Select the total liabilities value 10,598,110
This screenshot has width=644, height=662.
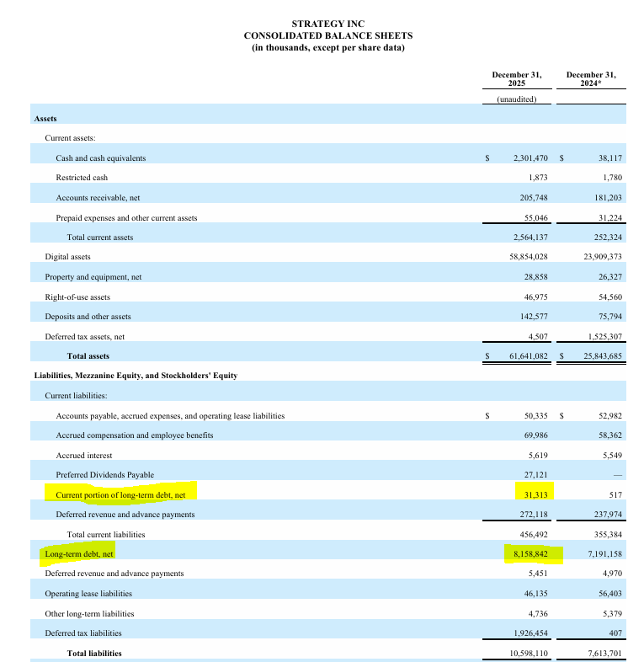(x=529, y=653)
